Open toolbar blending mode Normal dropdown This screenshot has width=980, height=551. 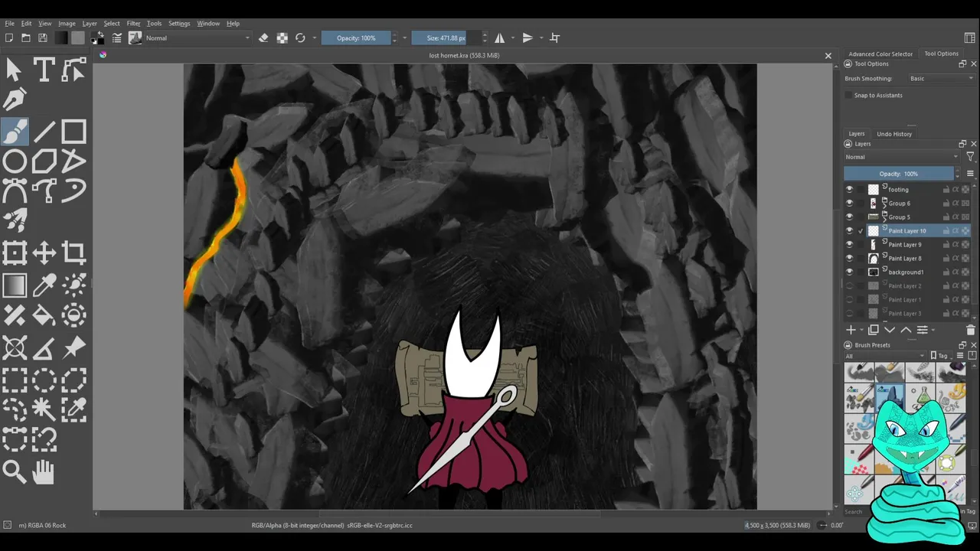[x=198, y=37]
